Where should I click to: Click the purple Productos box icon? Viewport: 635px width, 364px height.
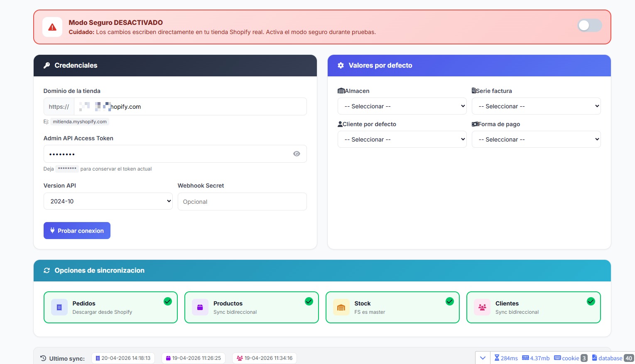pos(200,308)
